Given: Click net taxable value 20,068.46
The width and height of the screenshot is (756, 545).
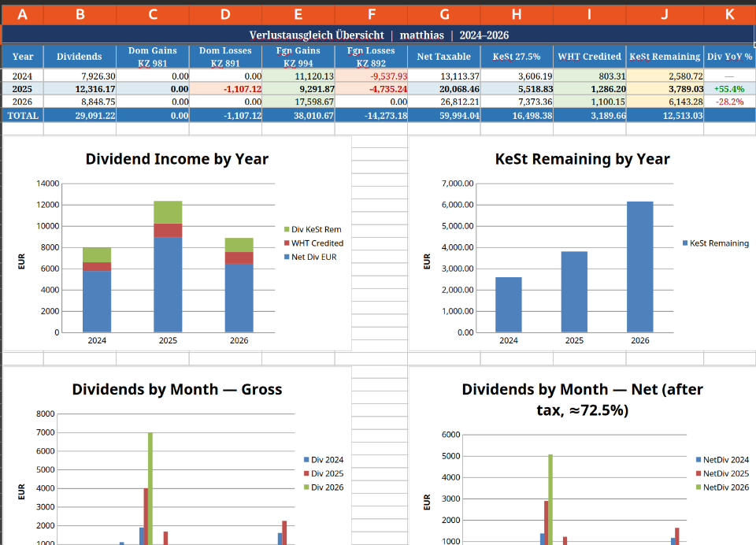Looking at the screenshot, I should tap(444, 89).
